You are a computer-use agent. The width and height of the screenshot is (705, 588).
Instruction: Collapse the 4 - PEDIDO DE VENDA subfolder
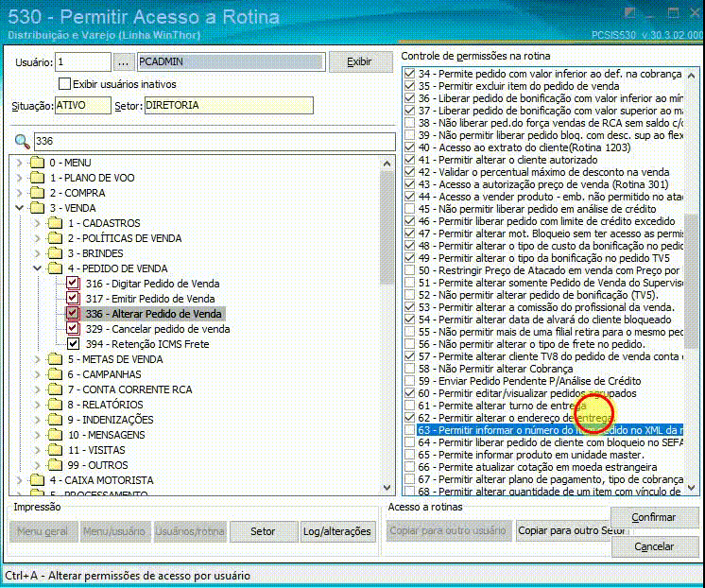[37, 268]
